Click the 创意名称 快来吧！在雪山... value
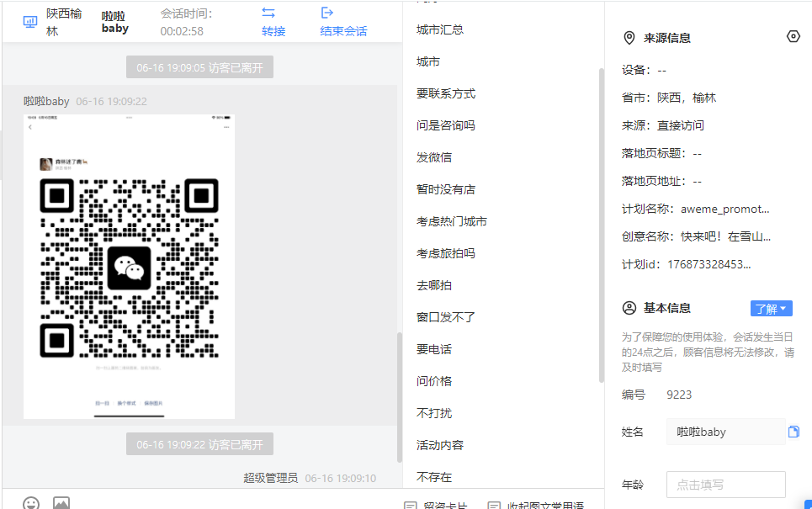 pyautogui.click(x=725, y=236)
